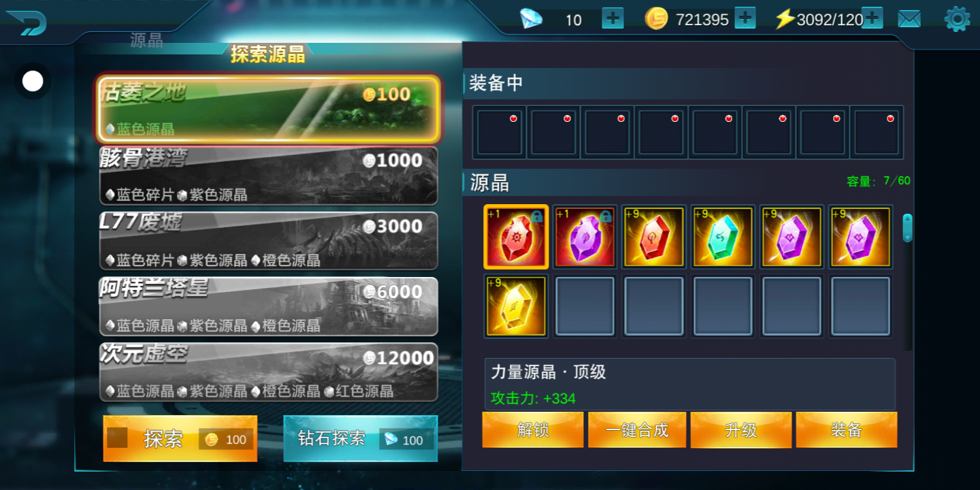
Task: Open the mail envelope icon
Action: [x=909, y=19]
